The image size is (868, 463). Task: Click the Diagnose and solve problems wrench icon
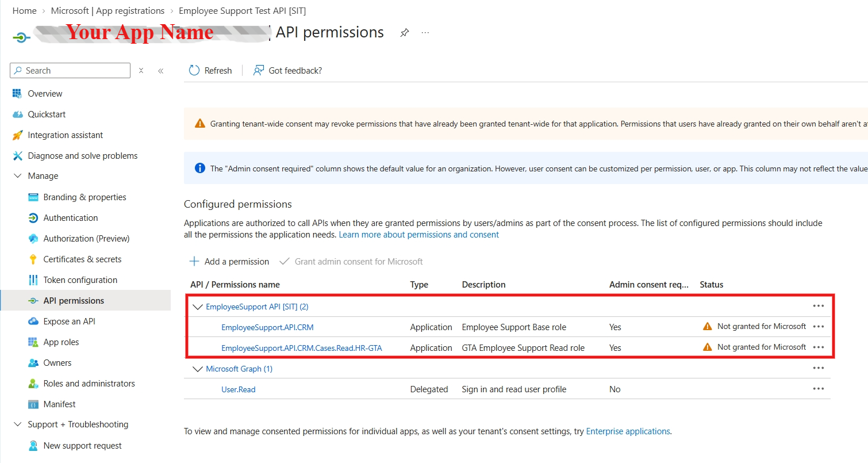pyautogui.click(x=17, y=156)
